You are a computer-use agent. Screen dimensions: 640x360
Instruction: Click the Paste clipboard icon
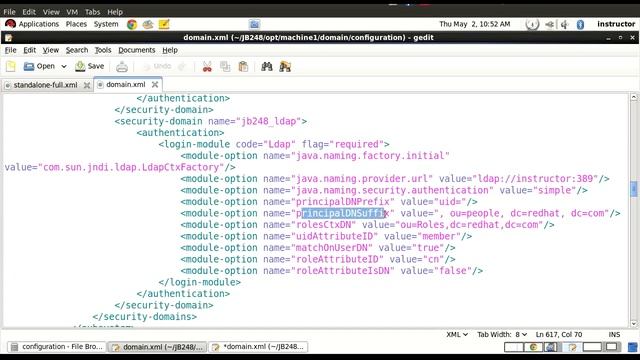[243, 67]
